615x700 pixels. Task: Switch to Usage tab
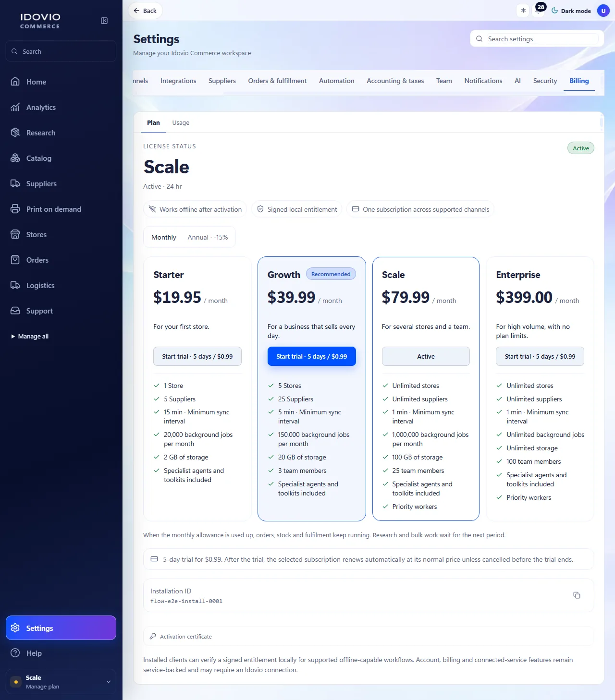coord(181,123)
